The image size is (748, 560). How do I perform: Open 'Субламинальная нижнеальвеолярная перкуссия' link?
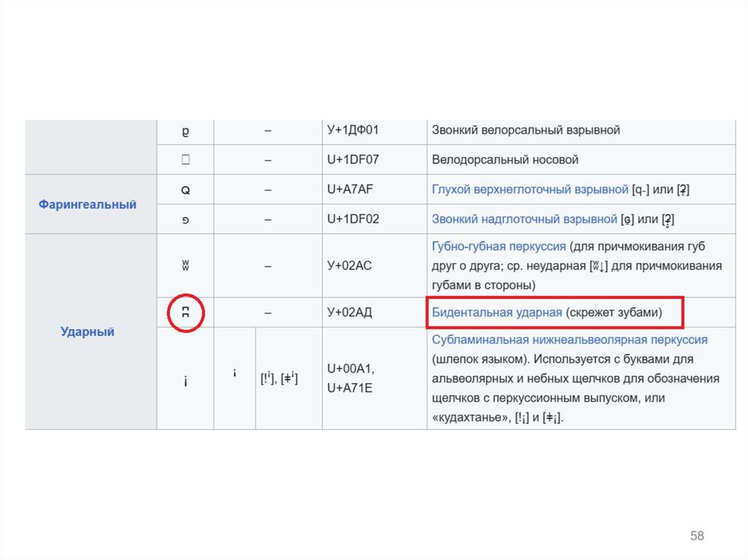(x=570, y=340)
